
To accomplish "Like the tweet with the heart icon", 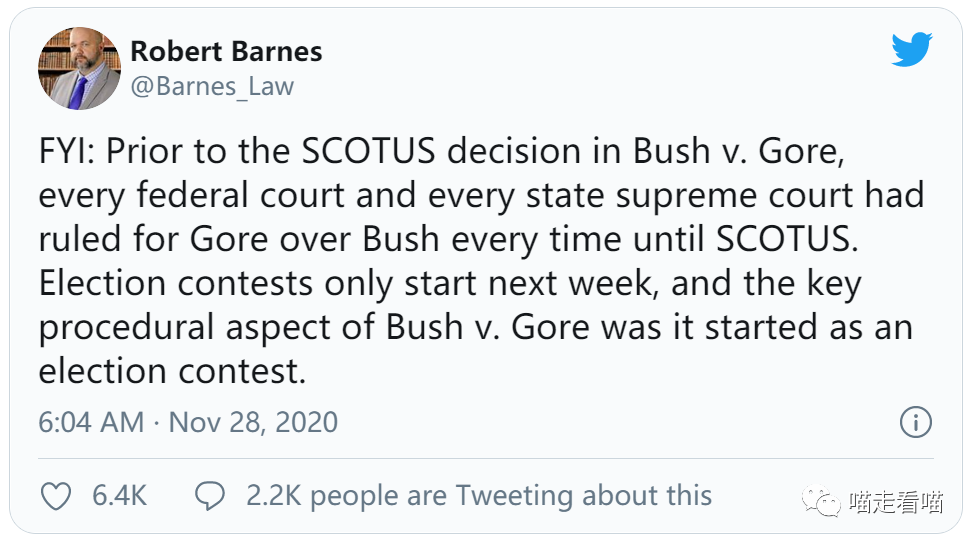I will (x=57, y=496).
